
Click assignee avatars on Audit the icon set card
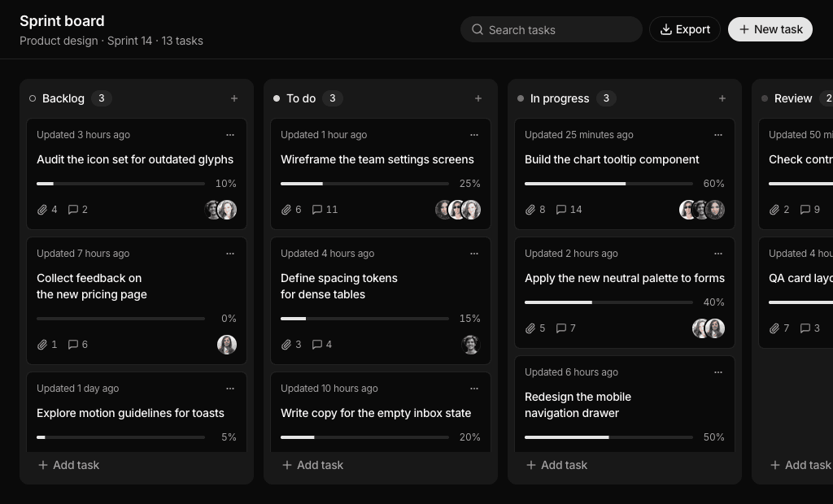point(220,210)
